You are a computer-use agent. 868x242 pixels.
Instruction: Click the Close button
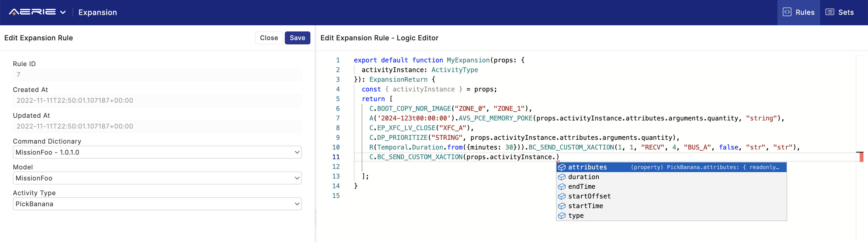coord(269,38)
